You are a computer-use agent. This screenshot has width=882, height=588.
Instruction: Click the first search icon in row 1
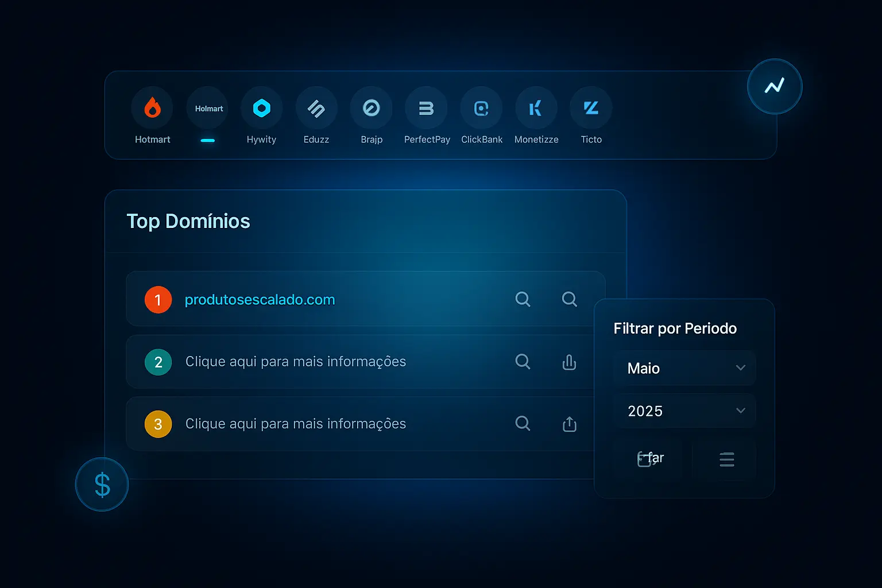click(523, 299)
